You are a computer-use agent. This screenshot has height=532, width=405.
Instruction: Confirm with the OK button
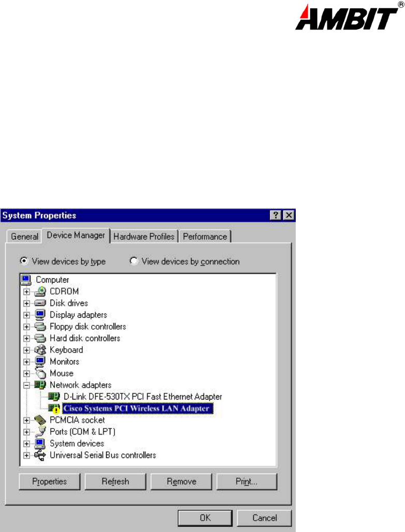click(205, 518)
